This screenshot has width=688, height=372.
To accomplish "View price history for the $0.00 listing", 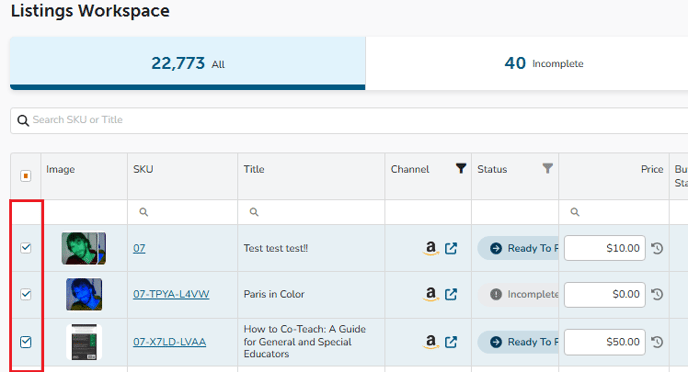I will 657,294.
